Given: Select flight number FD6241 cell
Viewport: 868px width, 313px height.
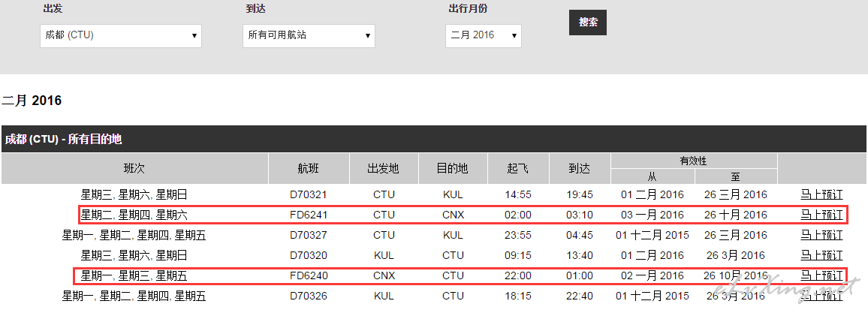Looking at the screenshot, I should coord(309,215).
